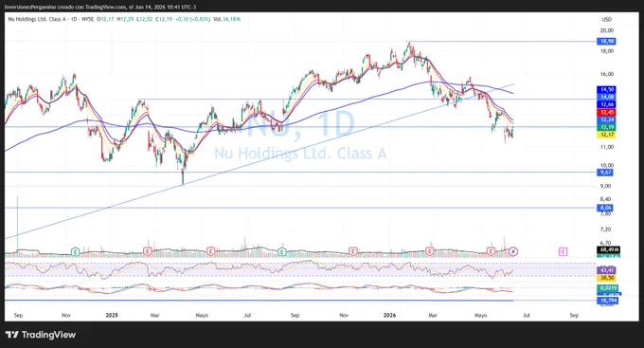Select the 14,08 price line label
The height and width of the screenshot is (348, 644).
[x=607, y=97]
